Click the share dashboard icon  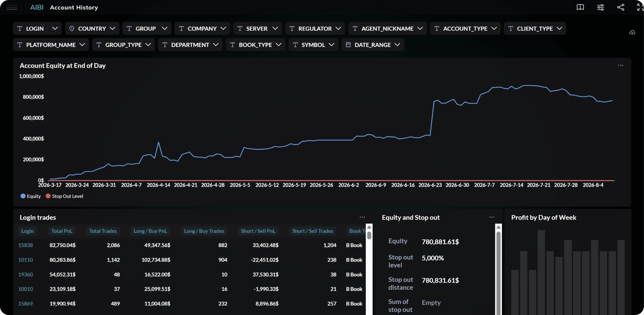[x=621, y=7]
